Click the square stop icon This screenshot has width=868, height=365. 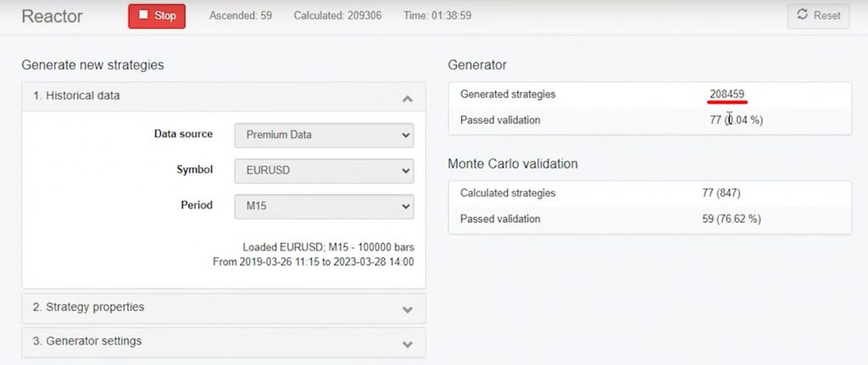click(143, 16)
